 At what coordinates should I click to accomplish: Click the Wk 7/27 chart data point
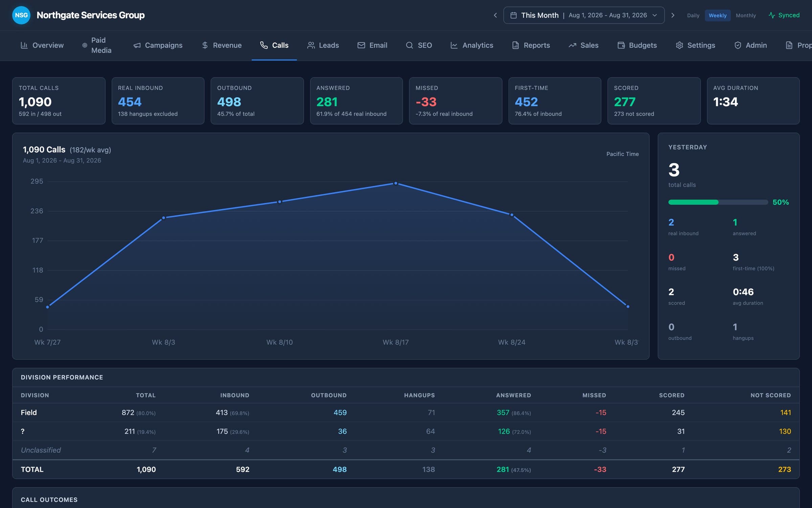(x=47, y=307)
